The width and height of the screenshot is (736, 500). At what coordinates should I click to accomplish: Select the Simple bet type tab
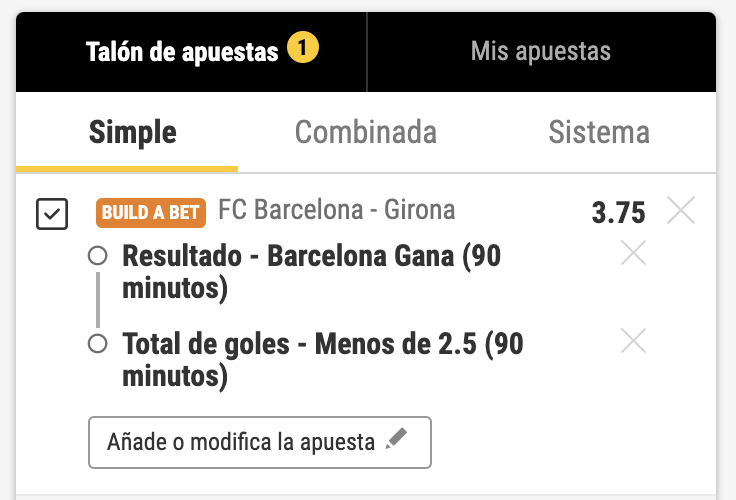point(132,132)
